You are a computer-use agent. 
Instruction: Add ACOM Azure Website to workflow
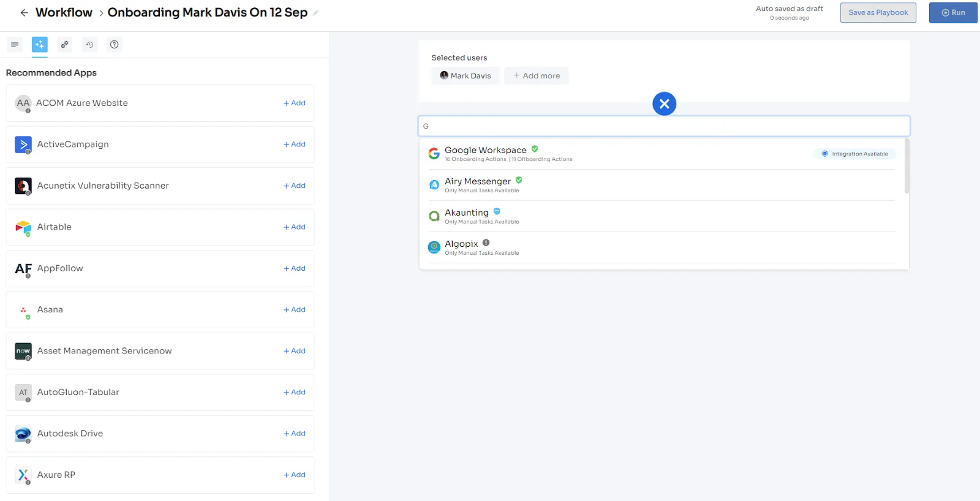pyautogui.click(x=295, y=103)
